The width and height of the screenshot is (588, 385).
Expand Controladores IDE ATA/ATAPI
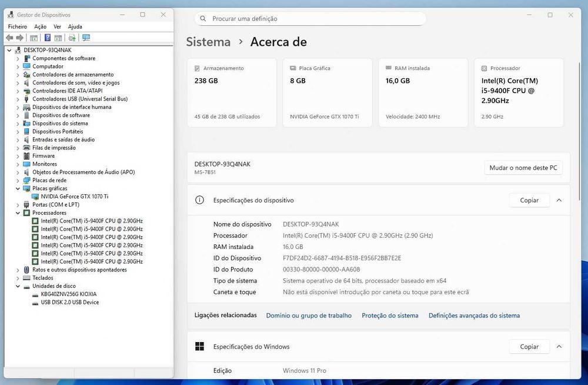(x=18, y=91)
